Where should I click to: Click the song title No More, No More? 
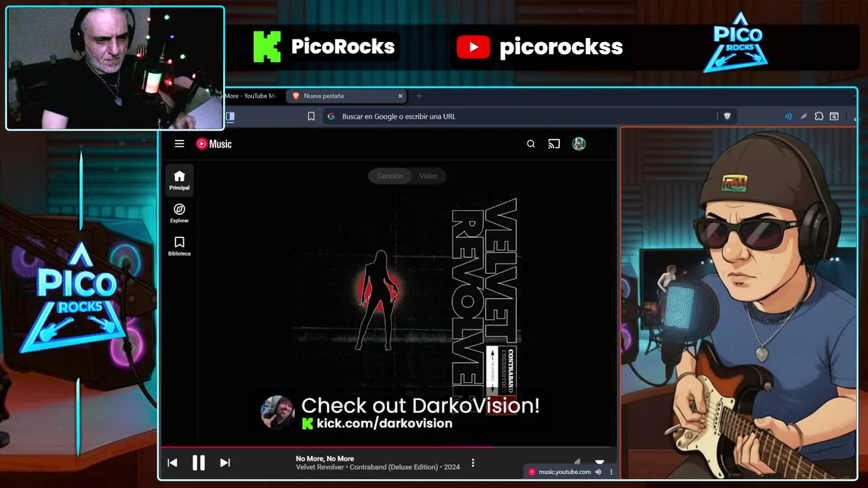coord(325,459)
